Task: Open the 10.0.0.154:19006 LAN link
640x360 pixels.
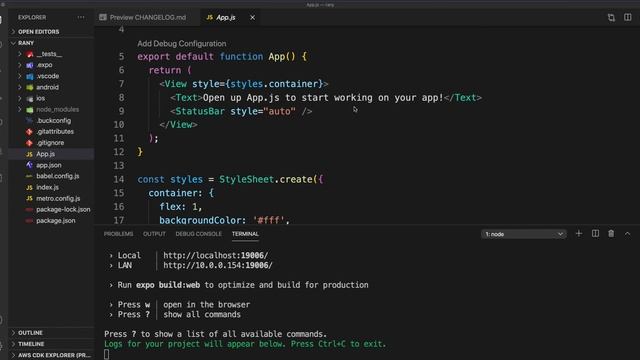Action: 218,265
